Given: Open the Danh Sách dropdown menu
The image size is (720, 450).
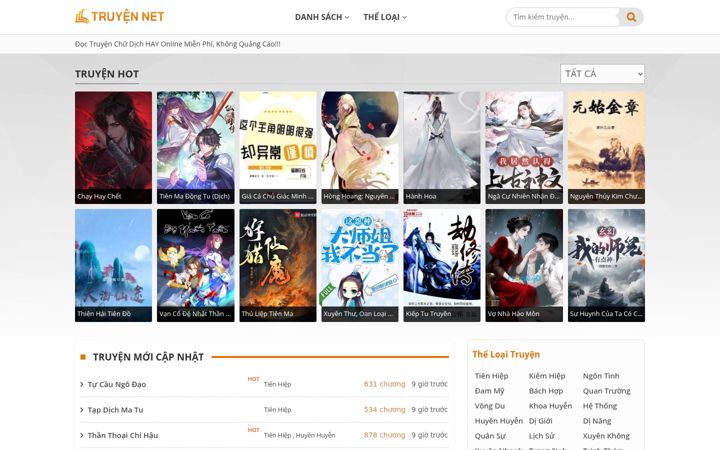Looking at the screenshot, I should (322, 17).
